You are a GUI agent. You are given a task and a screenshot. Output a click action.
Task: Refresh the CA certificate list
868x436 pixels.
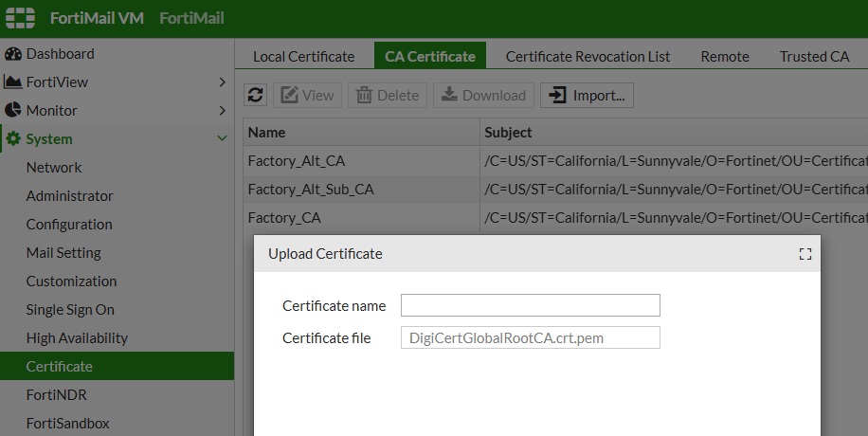coord(255,96)
